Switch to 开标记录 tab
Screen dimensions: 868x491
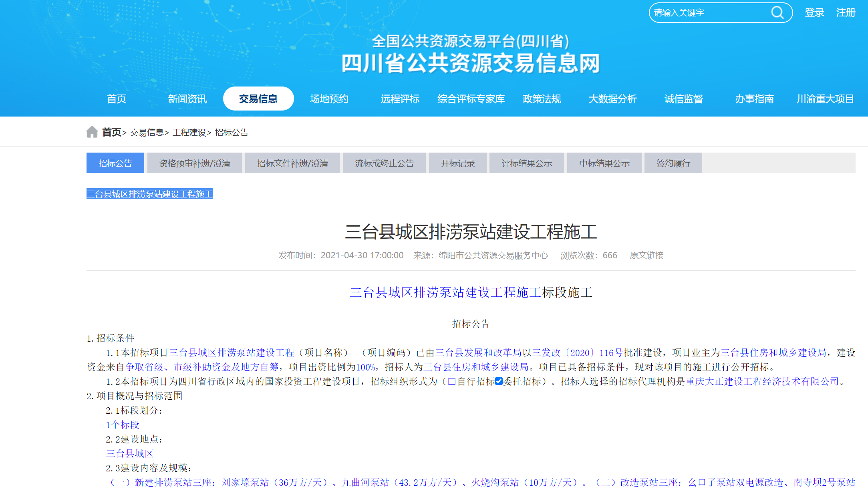tap(458, 163)
